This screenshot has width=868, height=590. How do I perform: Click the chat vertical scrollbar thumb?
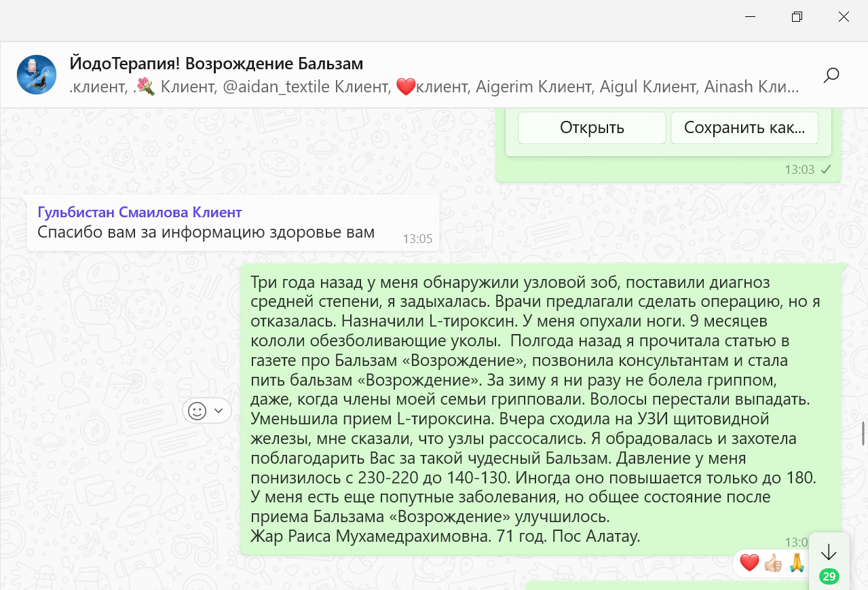tap(863, 432)
